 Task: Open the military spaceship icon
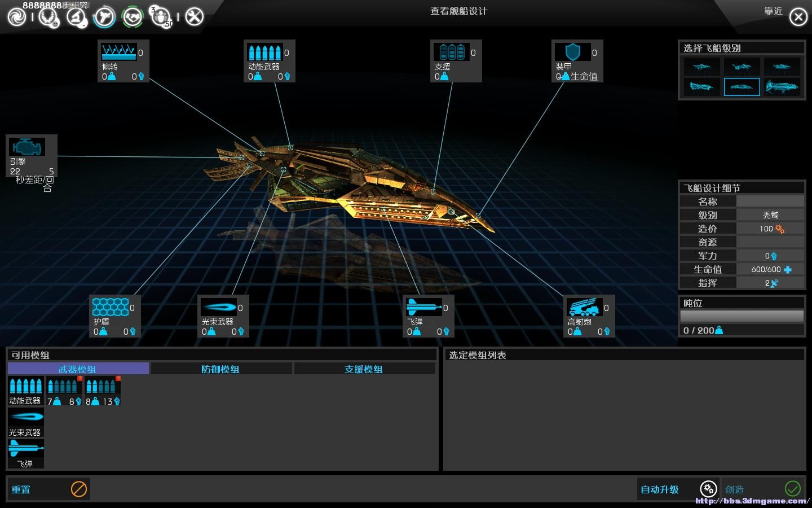point(104,17)
